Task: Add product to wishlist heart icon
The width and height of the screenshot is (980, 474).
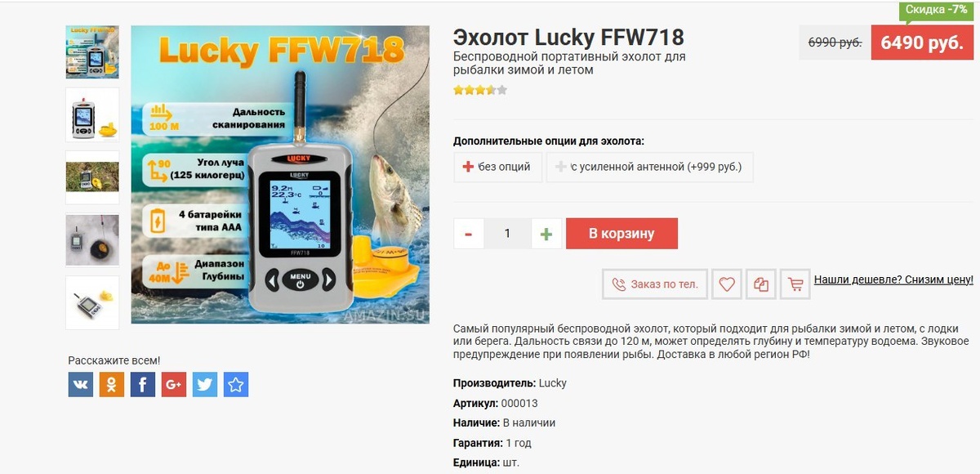Action: coord(726,284)
